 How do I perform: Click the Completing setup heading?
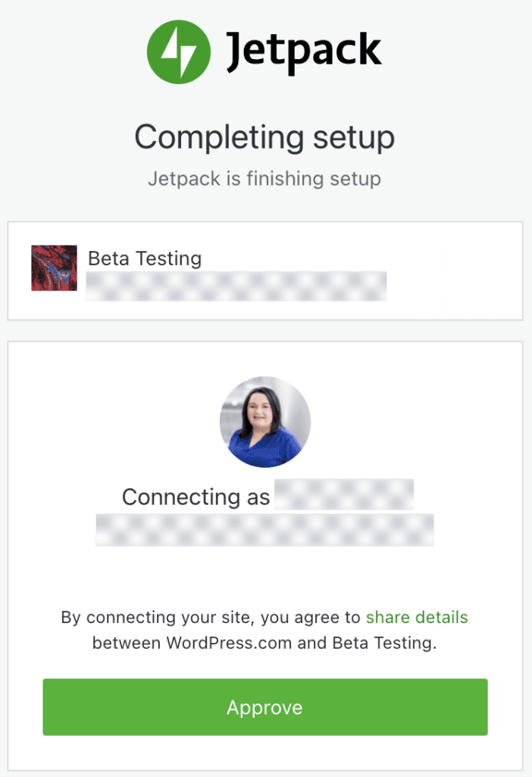pos(264,137)
